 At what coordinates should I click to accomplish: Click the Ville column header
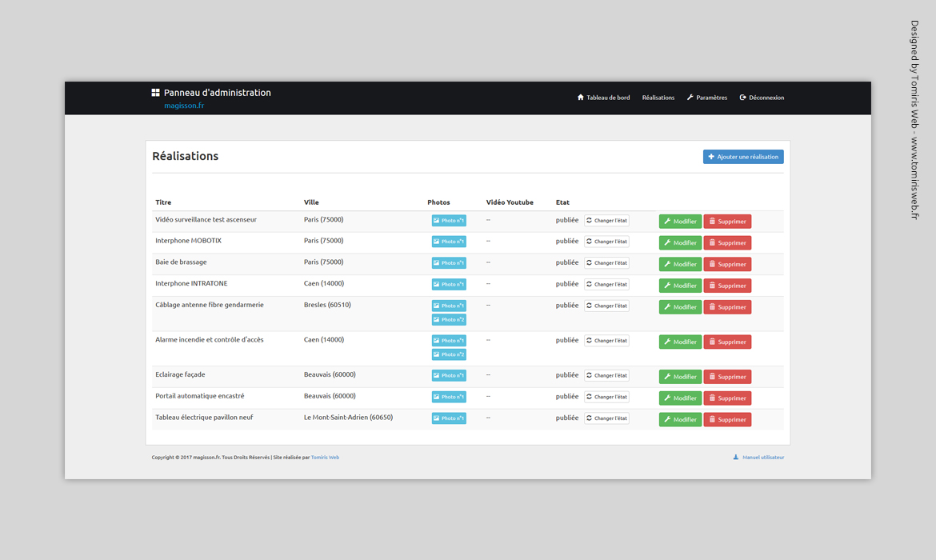[311, 202]
